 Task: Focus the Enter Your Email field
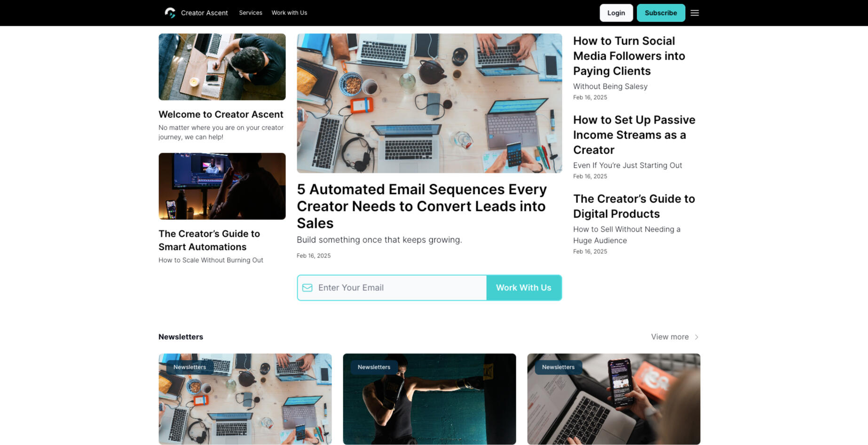point(392,288)
